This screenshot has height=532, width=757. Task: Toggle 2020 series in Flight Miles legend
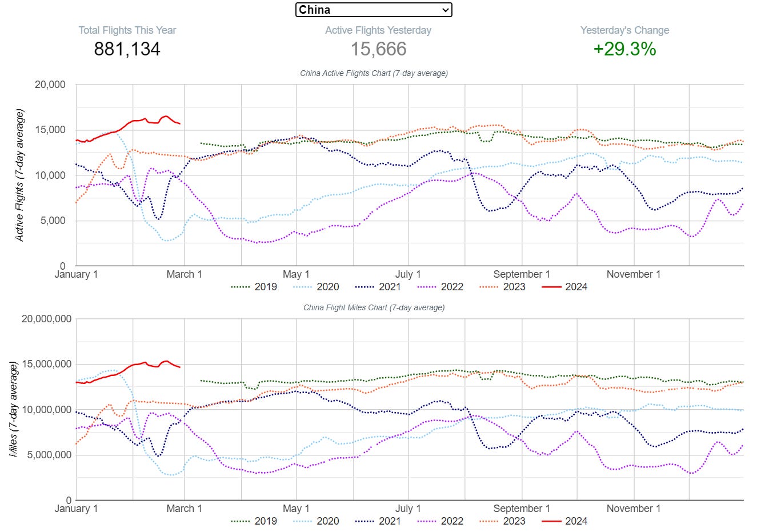click(316, 521)
